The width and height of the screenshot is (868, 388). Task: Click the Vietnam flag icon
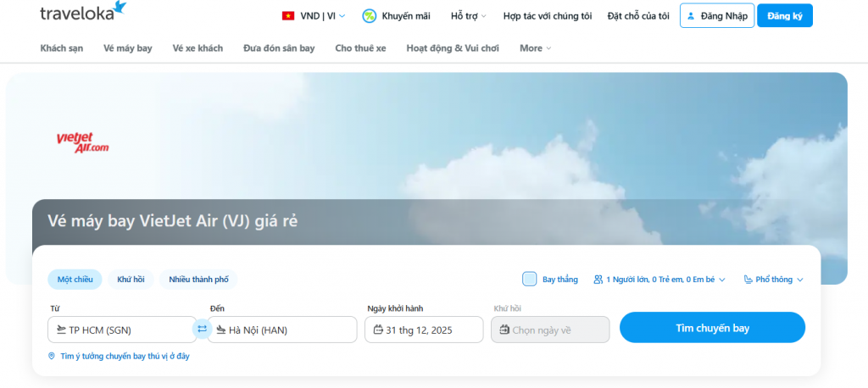click(288, 16)
